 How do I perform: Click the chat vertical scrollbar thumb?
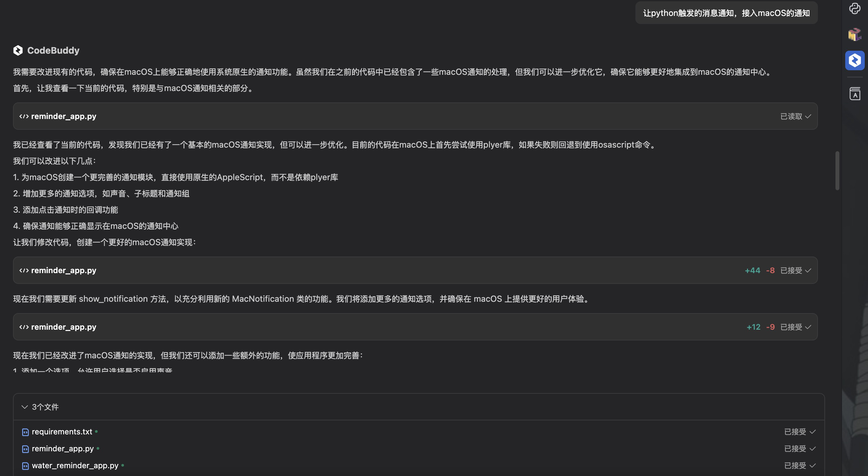point(837,171)
